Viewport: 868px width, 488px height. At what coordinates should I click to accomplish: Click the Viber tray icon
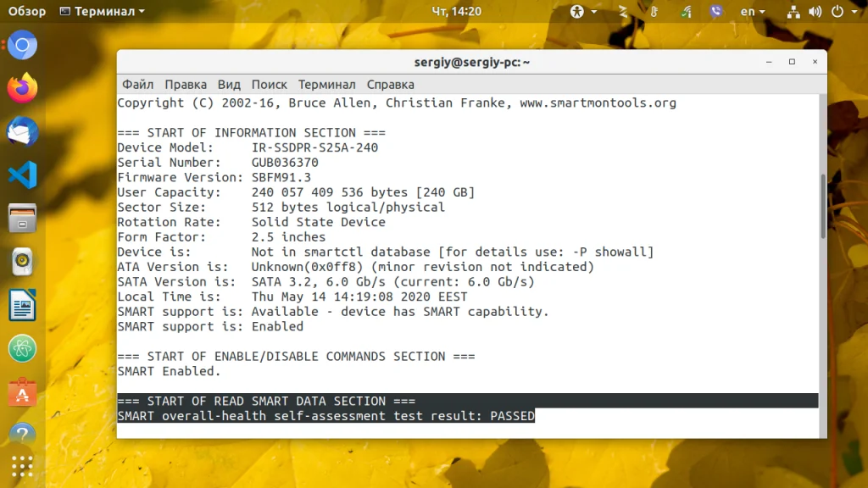[x=715, y=12]
